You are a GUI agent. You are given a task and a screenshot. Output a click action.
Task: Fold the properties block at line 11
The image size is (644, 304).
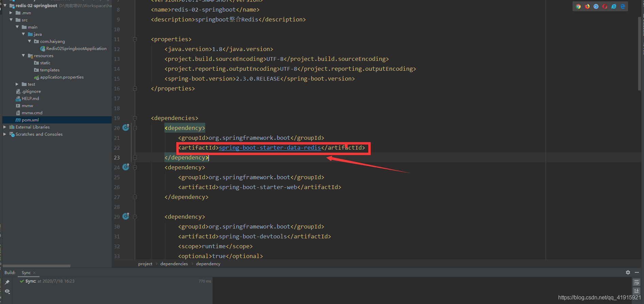[x=135, y=39]
